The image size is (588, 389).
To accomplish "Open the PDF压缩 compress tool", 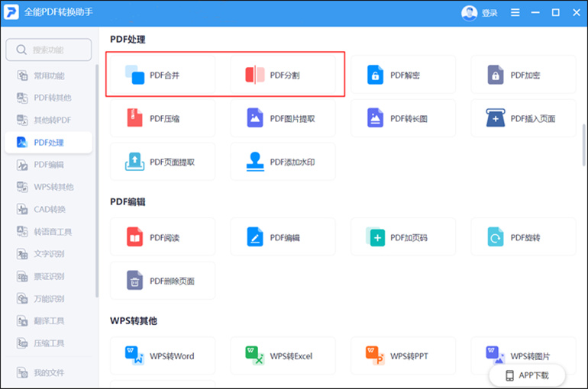I will tap(163, 118).
